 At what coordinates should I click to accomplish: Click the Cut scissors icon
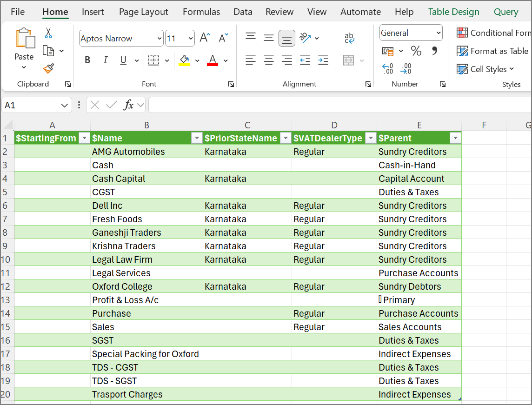[48, 33]
